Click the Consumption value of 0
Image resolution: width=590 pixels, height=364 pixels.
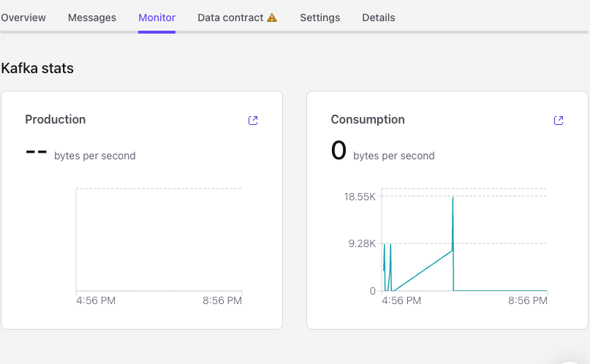pyautogui.click(x=339, y=151)
